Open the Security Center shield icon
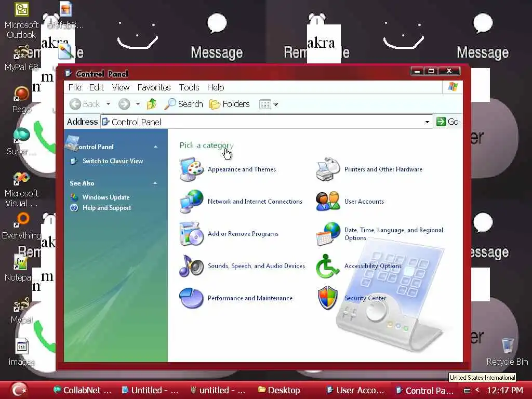 pos(327,298)
